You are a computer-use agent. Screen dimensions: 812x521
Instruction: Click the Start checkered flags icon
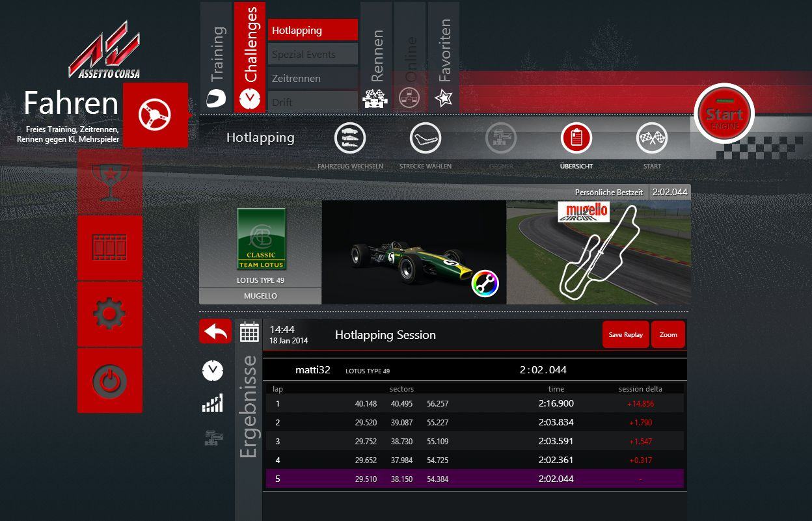pyautogui.click(x=652, y=138)
